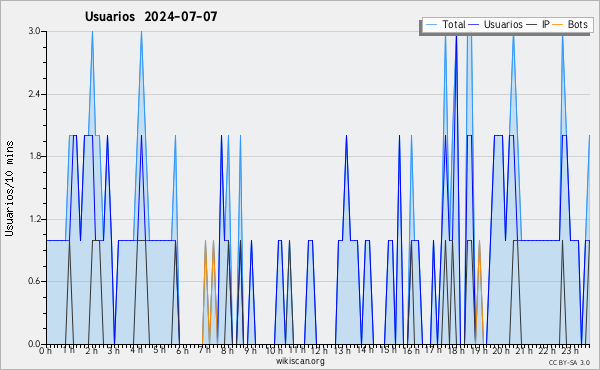The height and width of the screenshot is (370, 600).
Task: Click the Usuarios/10 mins axis label
Action: (x=9, y=189)
